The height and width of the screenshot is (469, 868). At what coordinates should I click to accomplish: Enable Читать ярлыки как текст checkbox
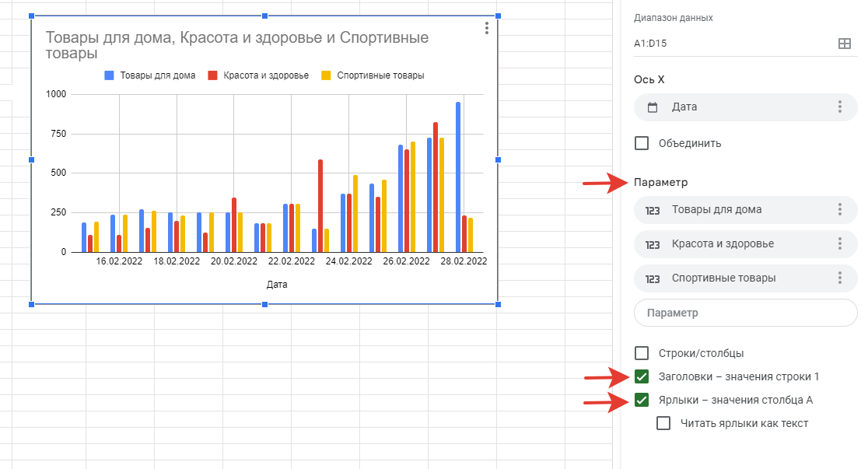point(663,424)
